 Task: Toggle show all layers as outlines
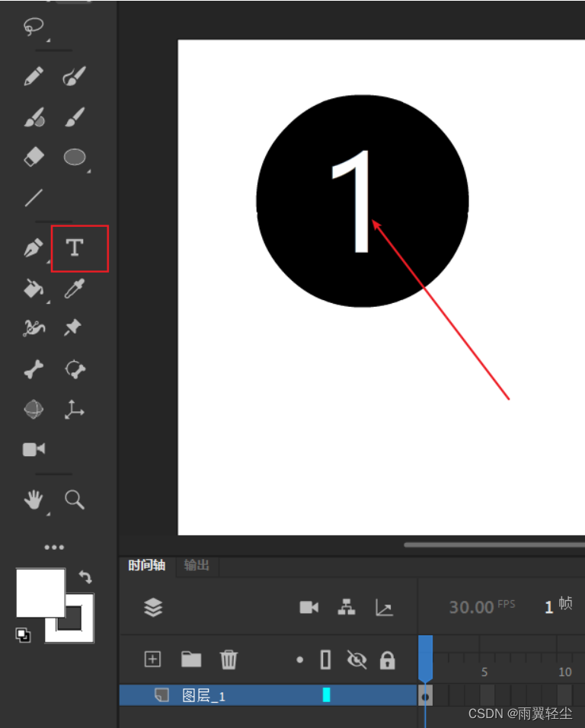pos(325,659)
